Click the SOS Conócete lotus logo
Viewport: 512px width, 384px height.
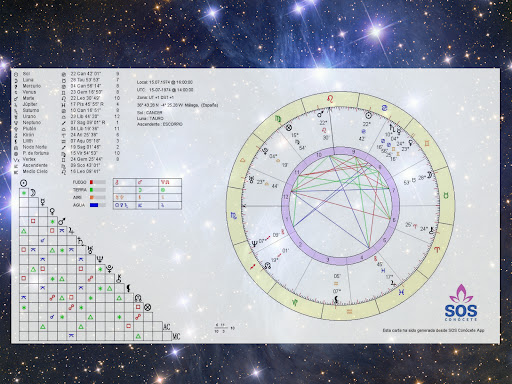pyautogui.click(x=461, y=302)
